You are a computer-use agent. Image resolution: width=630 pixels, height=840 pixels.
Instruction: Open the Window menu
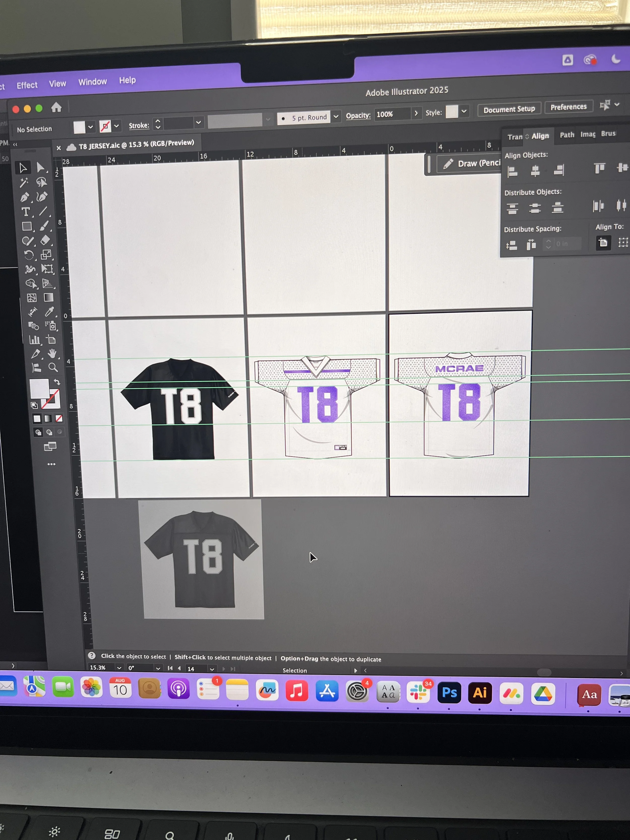coord(93,82)
